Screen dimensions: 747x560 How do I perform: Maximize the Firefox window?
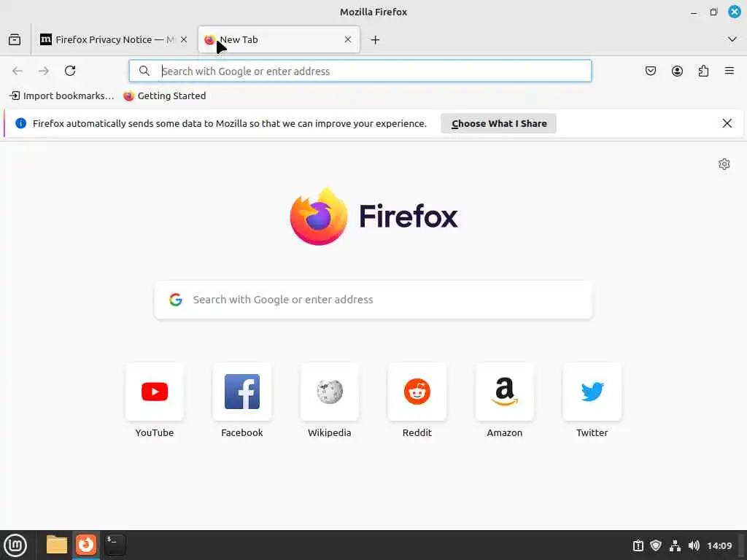(713, 12)
